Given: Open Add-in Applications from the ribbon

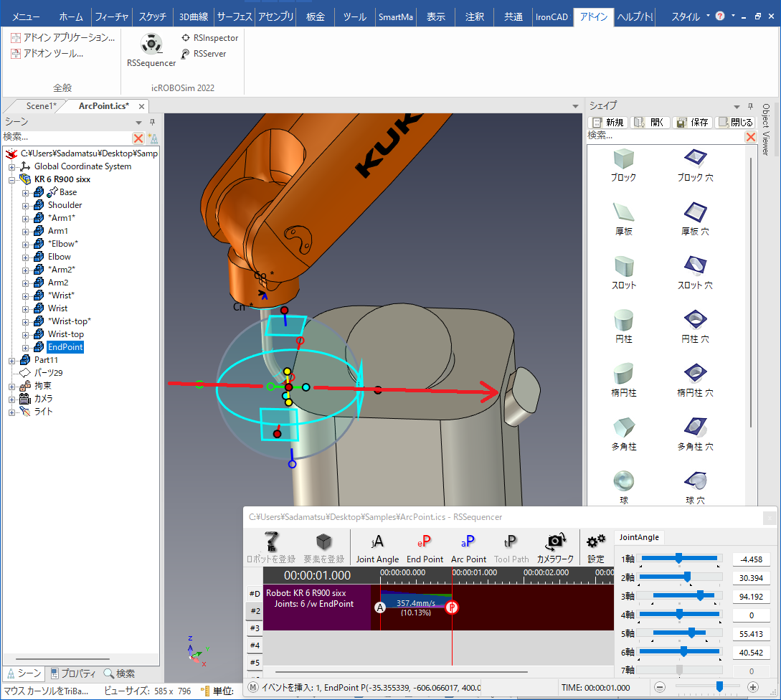Looking at the screenshot, I should pos(63,38).
